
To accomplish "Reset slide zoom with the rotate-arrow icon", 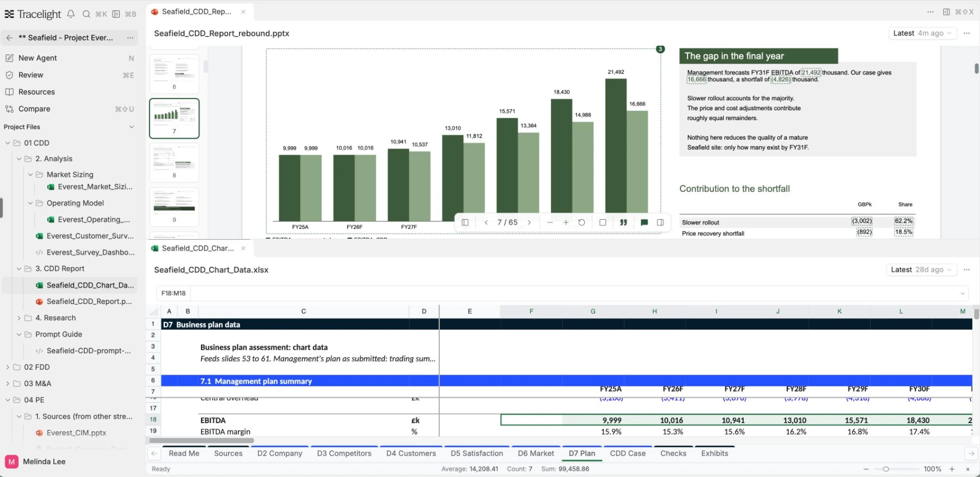I will (x=581, y=222).
